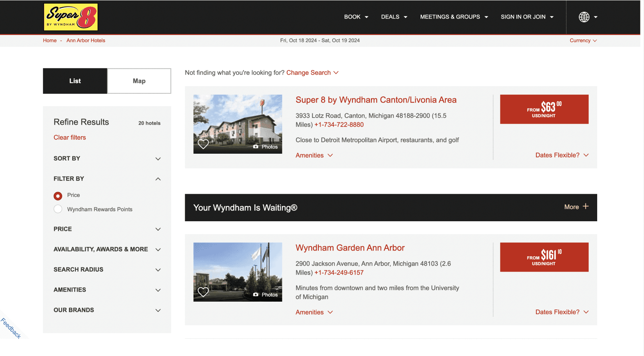Open the DEALS menu
Image resolution: width=644 pixels, height=356 pixels.
(x=394, y=17)
